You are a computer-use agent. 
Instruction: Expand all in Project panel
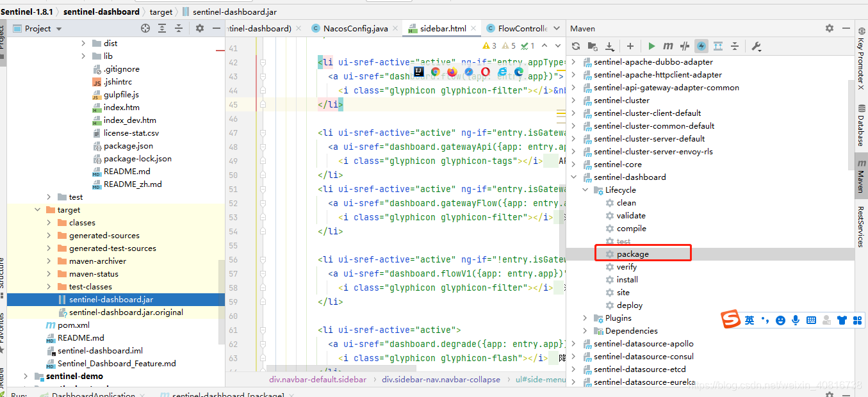point(162,28)
